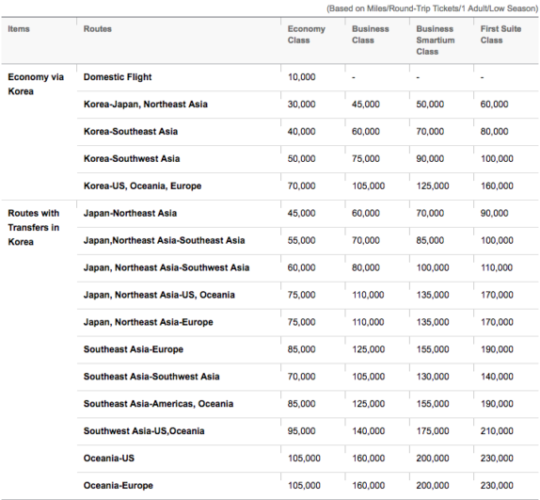Click the Japan-Northeast Asia route label

coord(130,213)
